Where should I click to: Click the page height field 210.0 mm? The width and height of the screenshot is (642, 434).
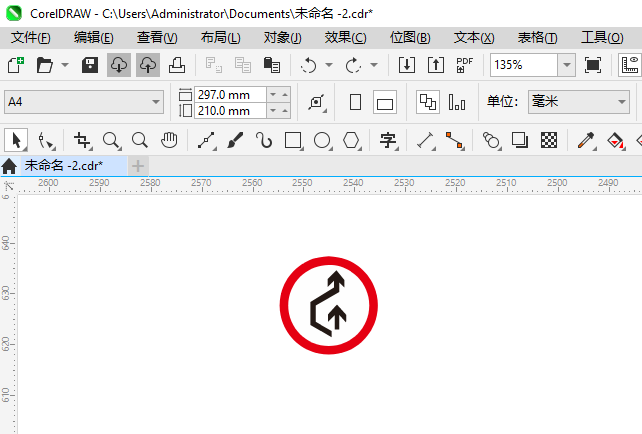pyautogui.click(x=231, y=111)
